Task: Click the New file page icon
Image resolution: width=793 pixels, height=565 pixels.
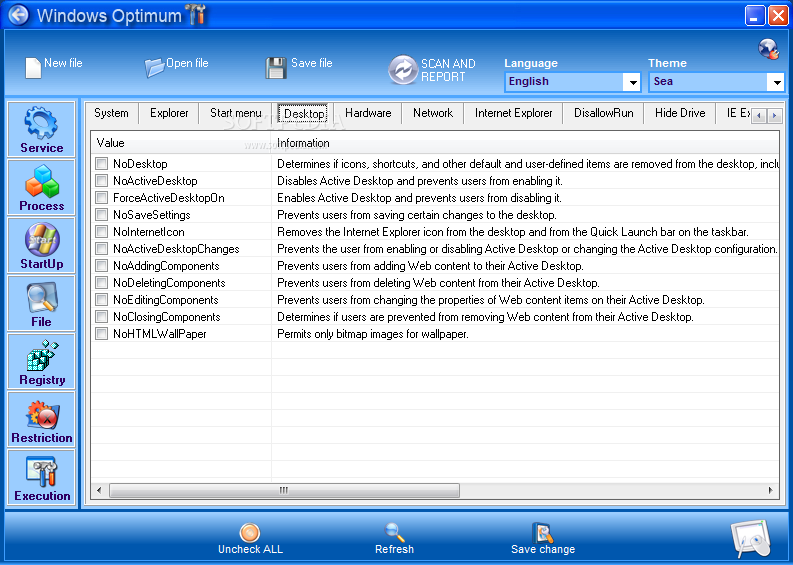Action: pyautogui.click(x=33, y=68)
